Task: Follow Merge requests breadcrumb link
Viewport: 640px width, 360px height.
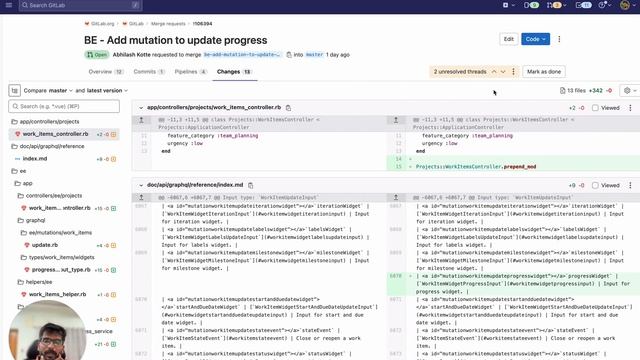Action: [x=168, y=24]
